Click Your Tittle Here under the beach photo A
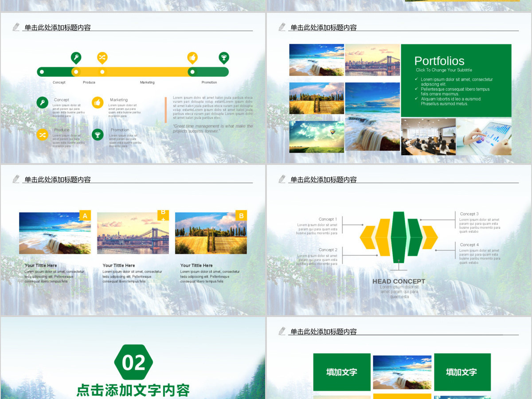 pos(41,266)
